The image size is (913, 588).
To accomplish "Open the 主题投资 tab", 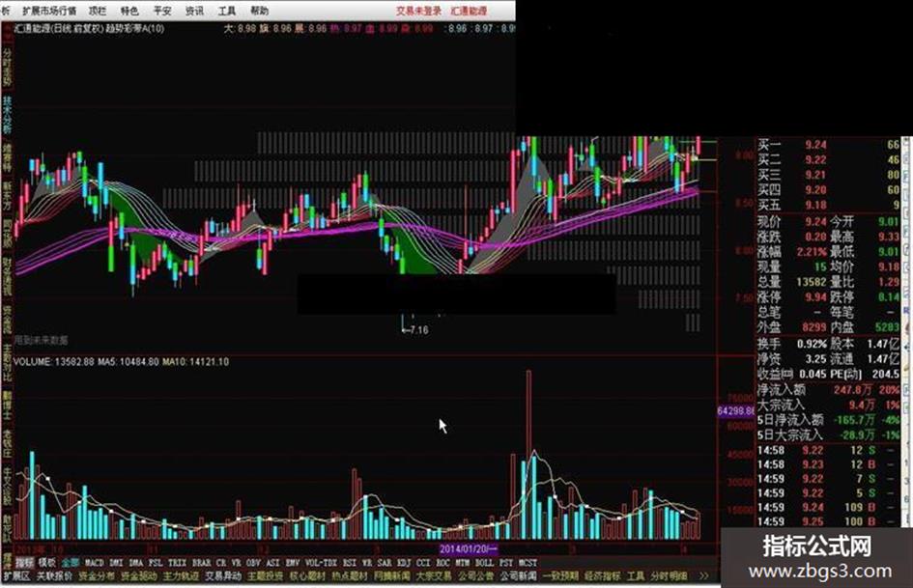I will point(266,575).
